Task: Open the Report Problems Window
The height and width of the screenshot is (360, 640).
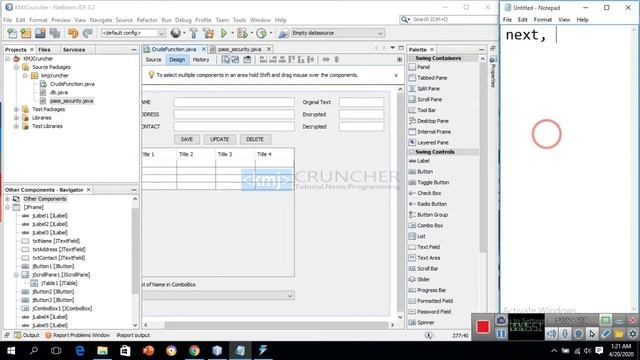Action: (78, 335)
